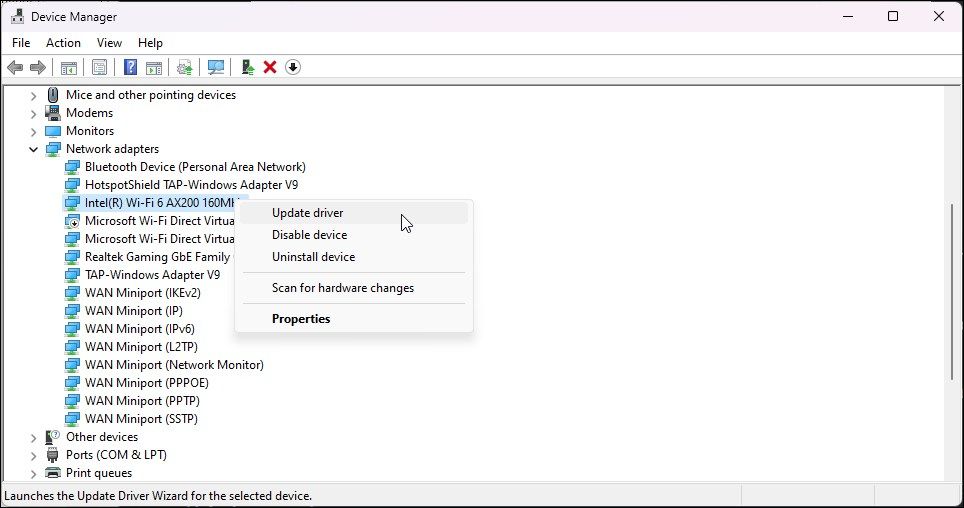The height and width of the screenshot is (508, 964).
Task: Select Intel(R) Wi-Fi 6 AX200 160MHz adapter
Action: pyautogui.click(x=160, y=203)
